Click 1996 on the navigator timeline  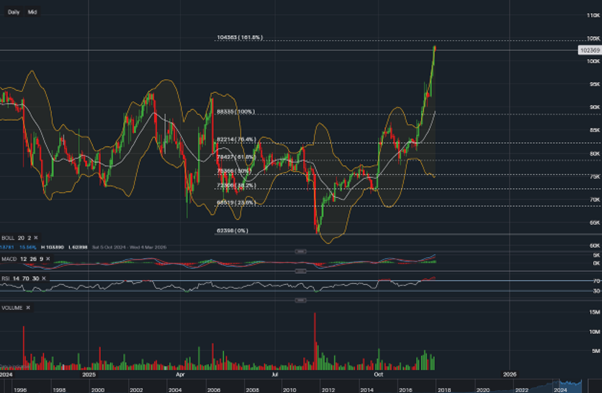[x=20, y=390]
